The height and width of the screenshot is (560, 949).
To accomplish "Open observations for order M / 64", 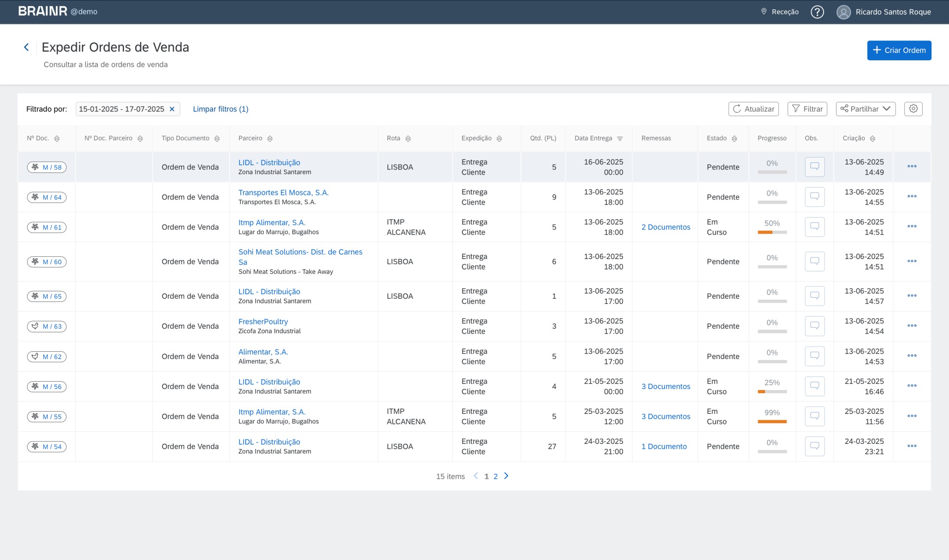I will click(x=814, y=197).
